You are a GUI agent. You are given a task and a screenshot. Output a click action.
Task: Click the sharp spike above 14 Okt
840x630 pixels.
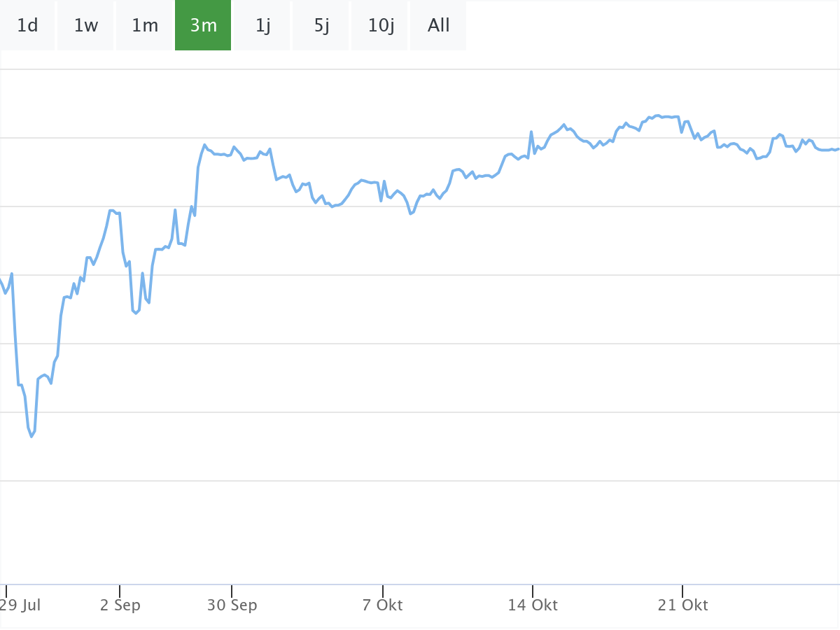pos(531,132)
